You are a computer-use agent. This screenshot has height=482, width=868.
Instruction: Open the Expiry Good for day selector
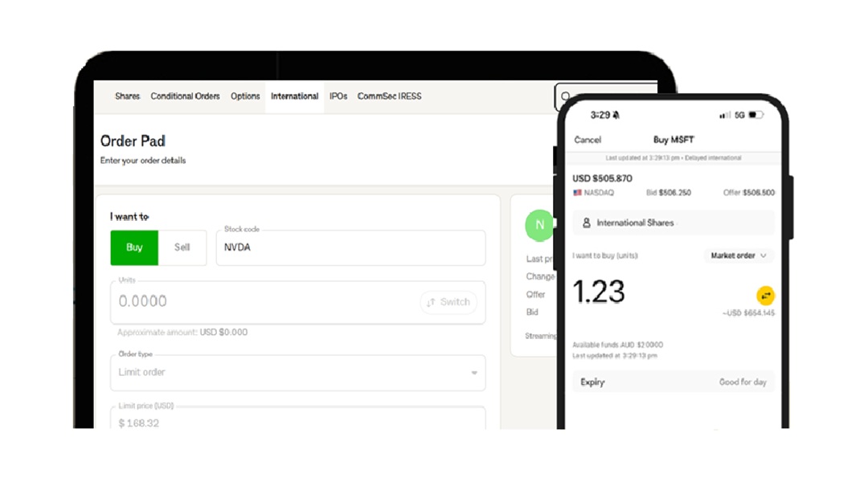click(x=673, y=382)
